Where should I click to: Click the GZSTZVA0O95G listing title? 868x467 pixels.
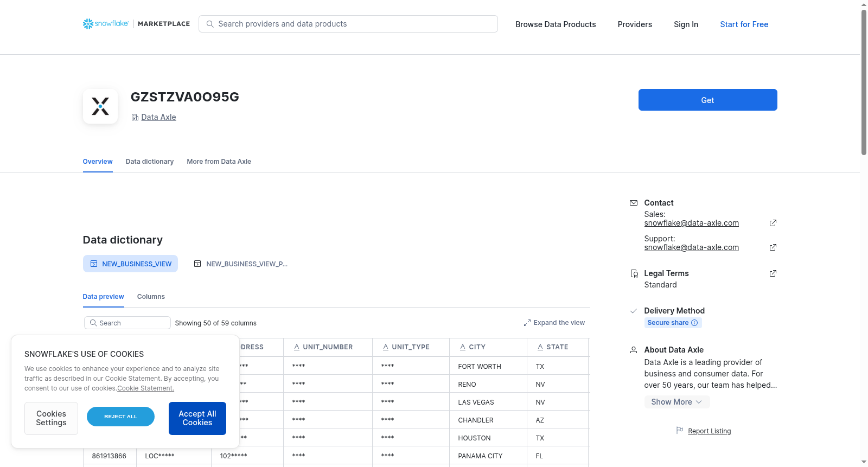[x=185, y=97]
